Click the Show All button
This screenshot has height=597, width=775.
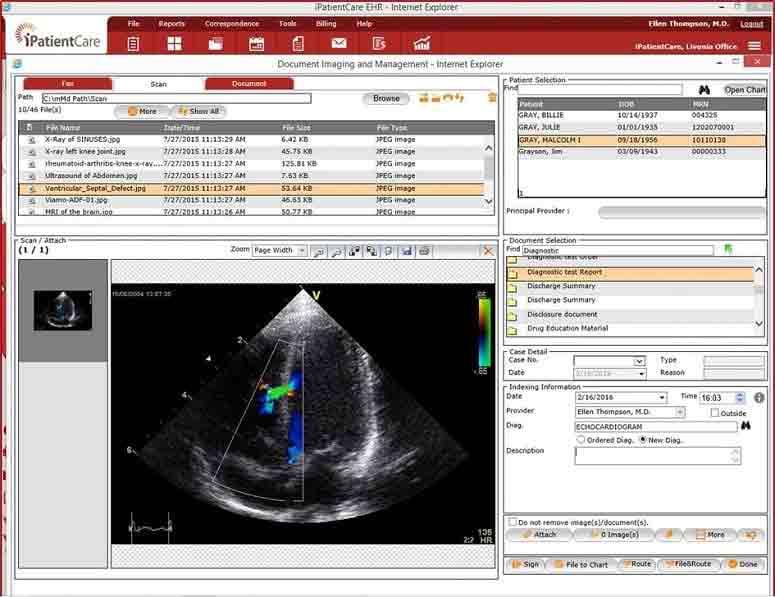[x=199, y=111]
